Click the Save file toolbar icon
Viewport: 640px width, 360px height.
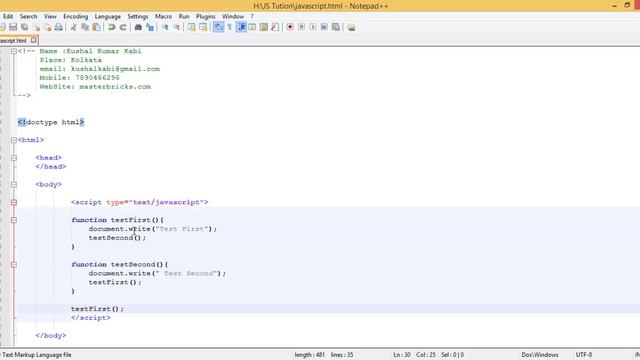click(13, 27)
